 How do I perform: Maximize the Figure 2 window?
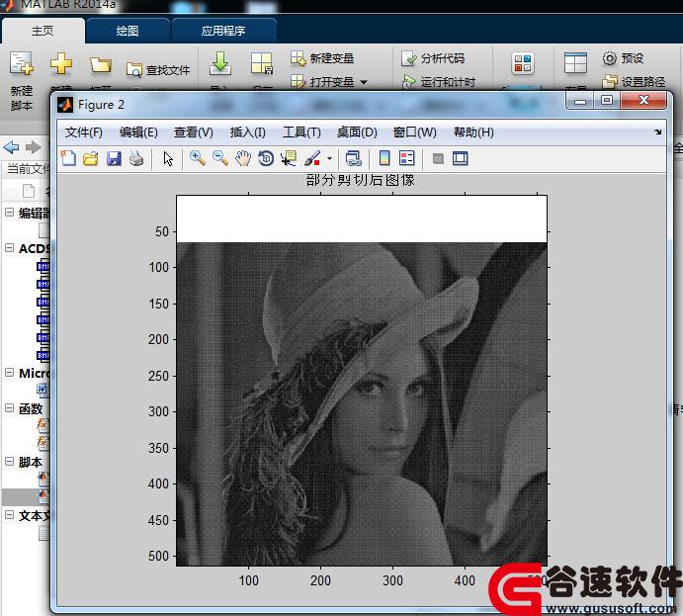pos(607,101)
